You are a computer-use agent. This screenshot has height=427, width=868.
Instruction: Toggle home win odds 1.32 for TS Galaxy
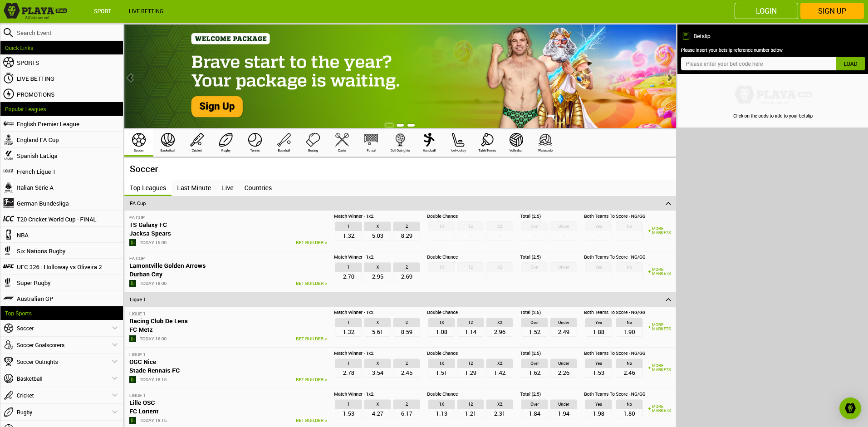[x=348, y=236]
